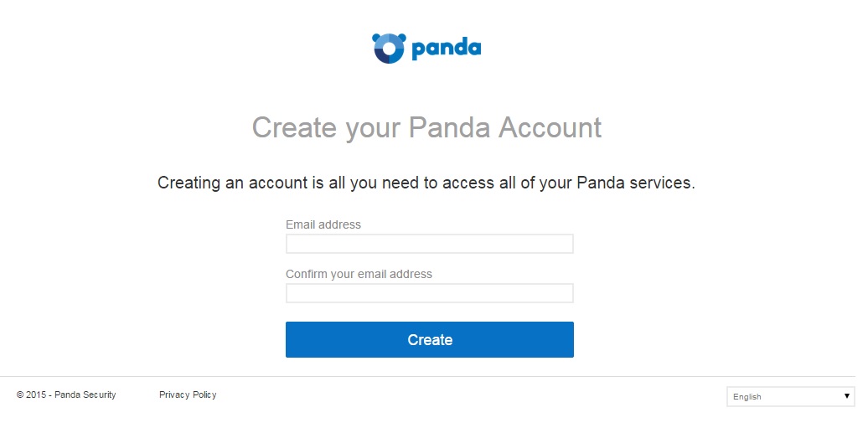
Task: Click the English text in language selector
Action: (x=747, y=397)
